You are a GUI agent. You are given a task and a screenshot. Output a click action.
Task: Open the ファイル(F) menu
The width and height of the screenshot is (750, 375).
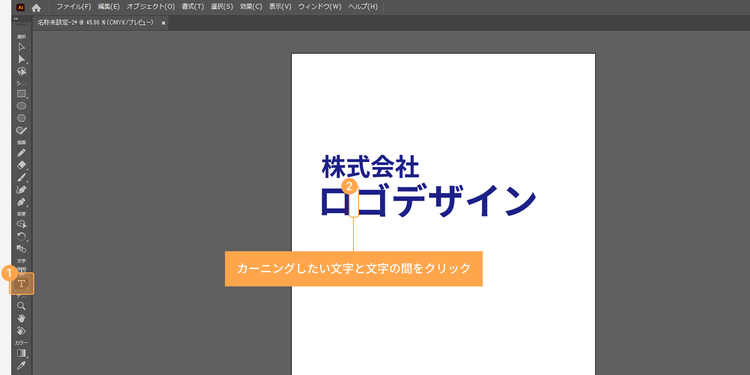click(x=74, y=7)
